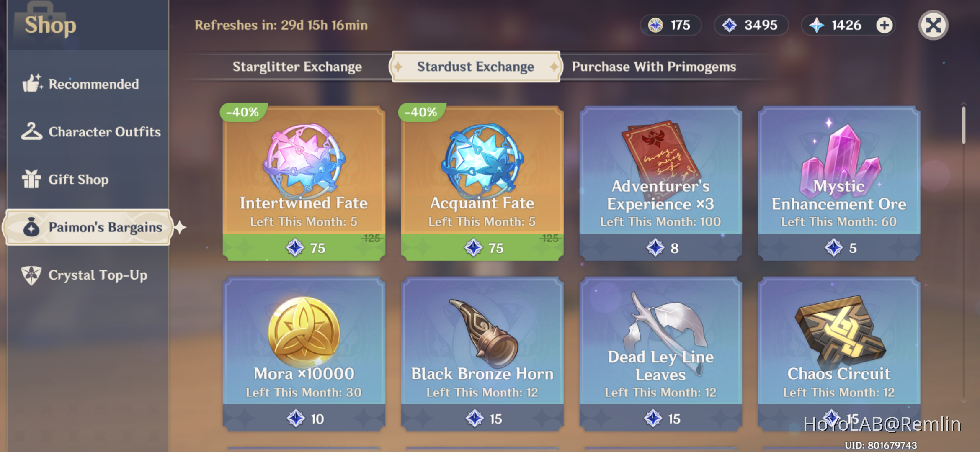Click the Starglitter balance of 175

[671, 26]
